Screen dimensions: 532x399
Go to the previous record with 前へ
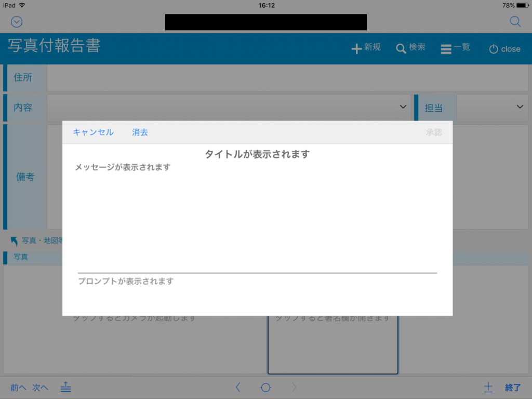pyautogui.click(x=17, y=387)
